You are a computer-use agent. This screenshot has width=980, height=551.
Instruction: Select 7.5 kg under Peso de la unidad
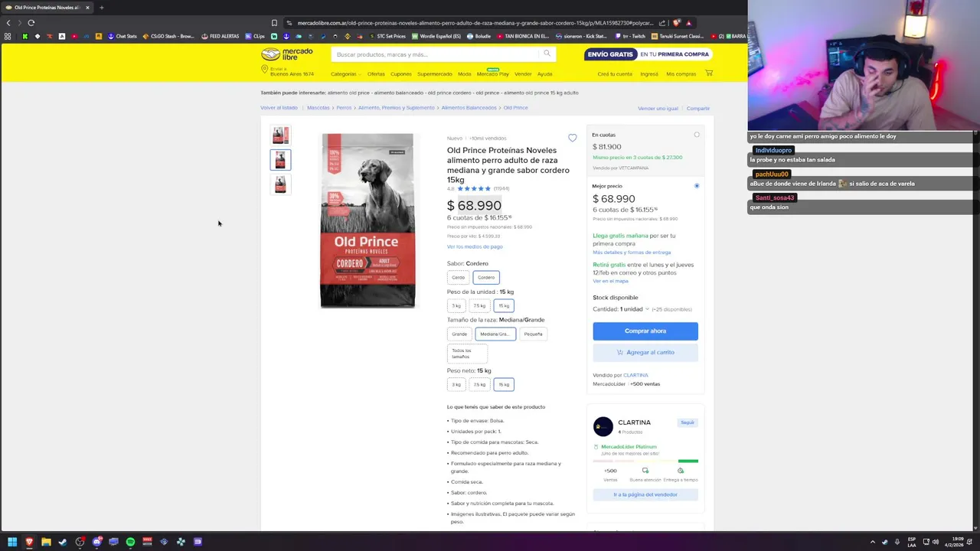(479, 305)
